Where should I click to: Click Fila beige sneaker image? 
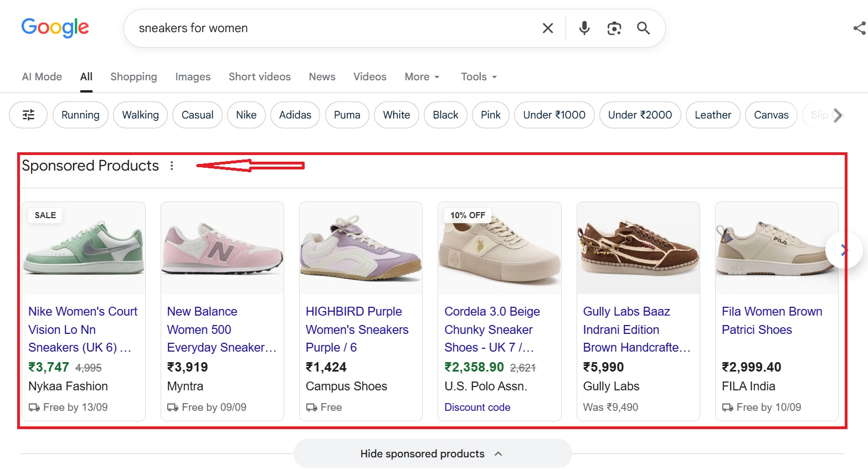tap(777, 248)
